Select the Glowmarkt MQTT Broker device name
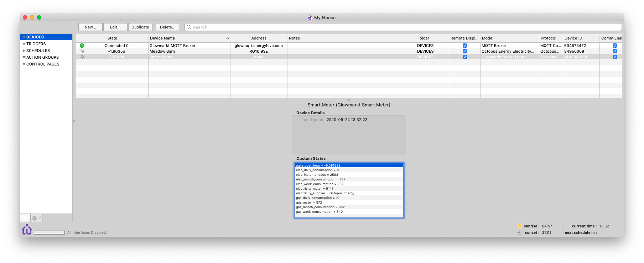 [172, 46]
